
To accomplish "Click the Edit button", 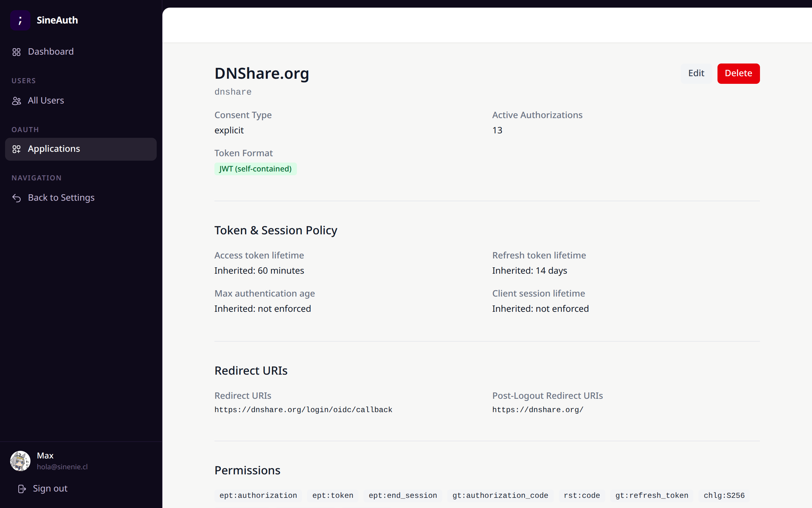I will pos(696,73).
